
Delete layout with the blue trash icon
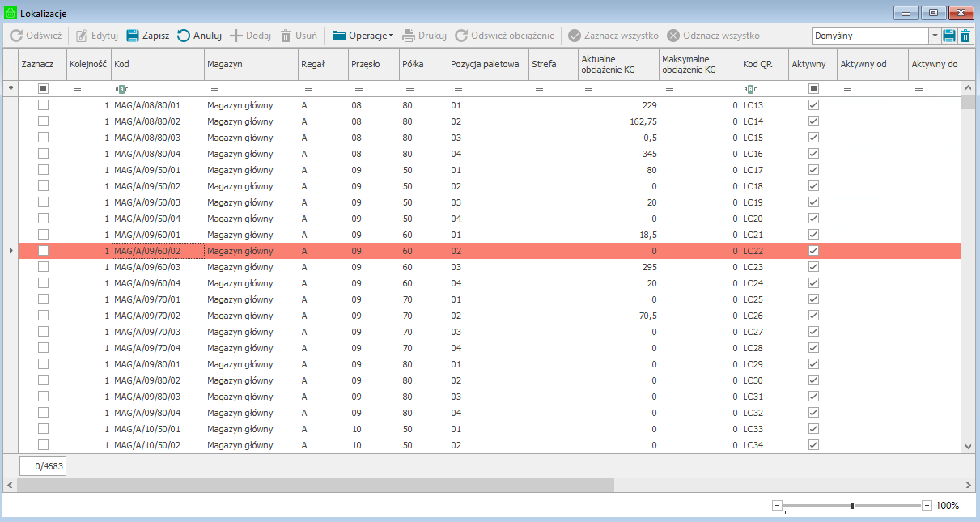point(965,36)
